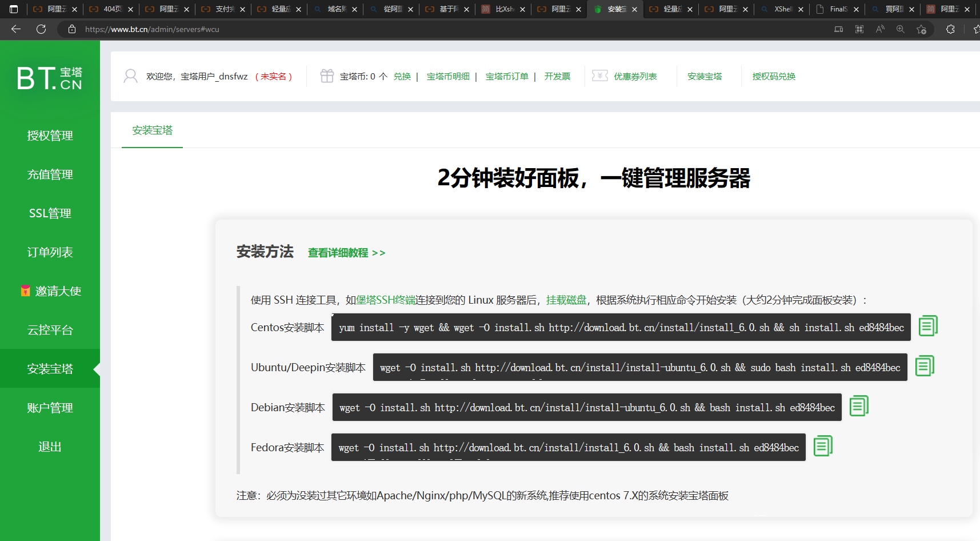
Task: Open SSL管理 in sidebar
Action: (50, 213)
